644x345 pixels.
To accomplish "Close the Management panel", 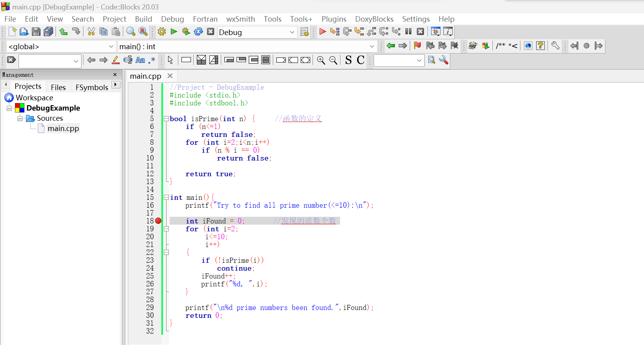I will (x=115, y=75).
